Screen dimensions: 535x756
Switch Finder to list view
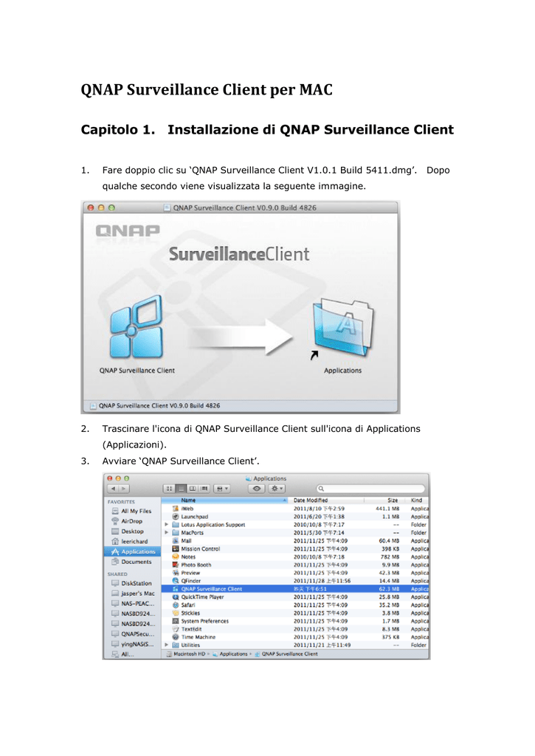tap(181, 489)
